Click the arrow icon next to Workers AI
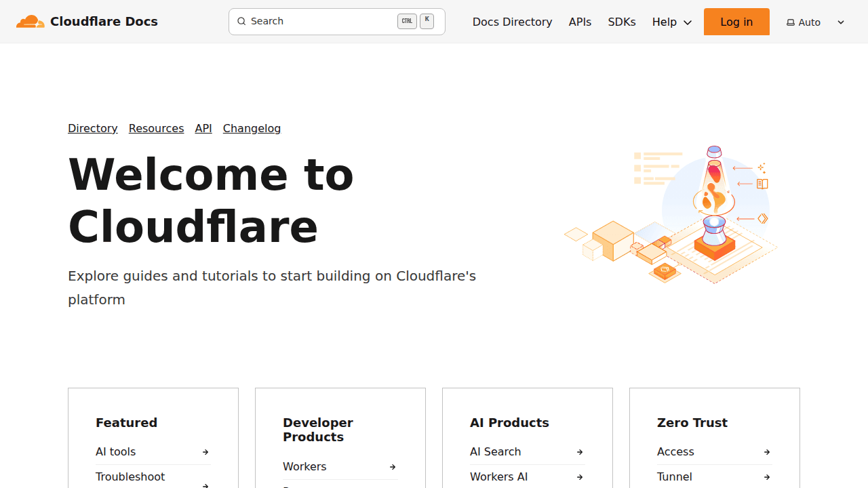The image size is (868, 488). (580, 476)
